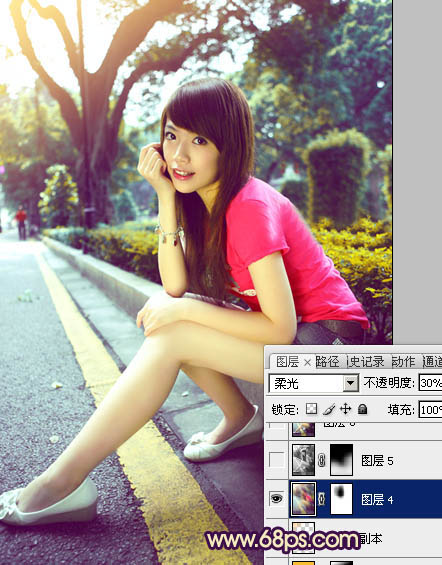Hide 图层 4 using its eye icon
The image size is (442, 565).
[x=276, y=499]
